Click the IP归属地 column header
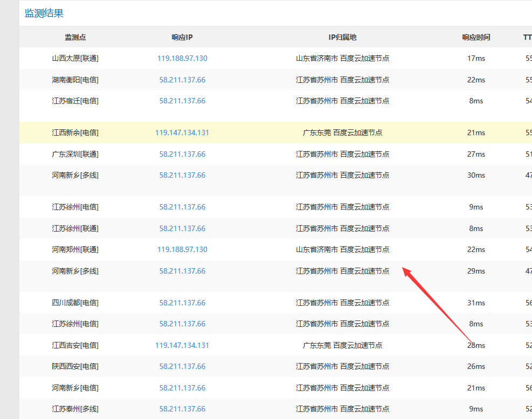 tap(342, 37)
